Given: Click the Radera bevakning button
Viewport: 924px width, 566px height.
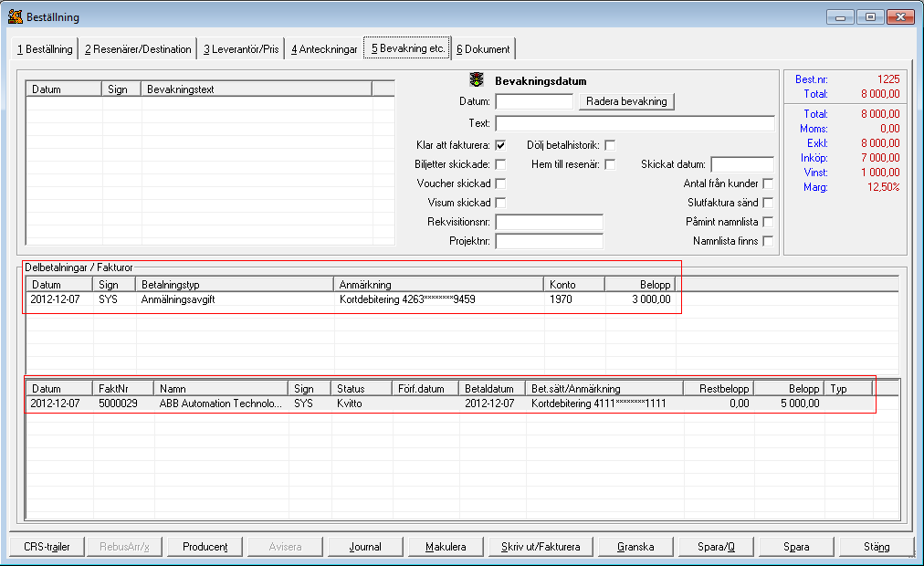Looking at the screenshot, I should 626,101.
